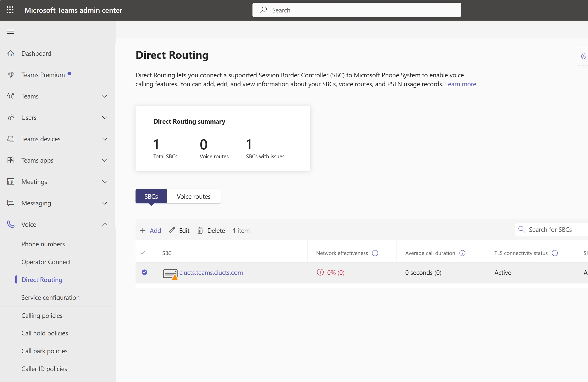Expand the Users section chevron

(105, 118)
